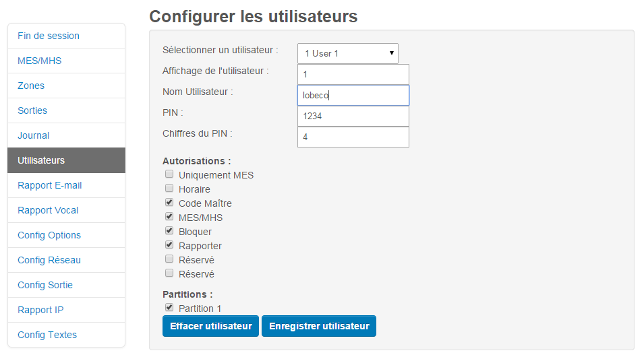The width and height of the screenshot is (644, 361).
Task: Open the Sorties menu entry
Action: pos(67,110)
